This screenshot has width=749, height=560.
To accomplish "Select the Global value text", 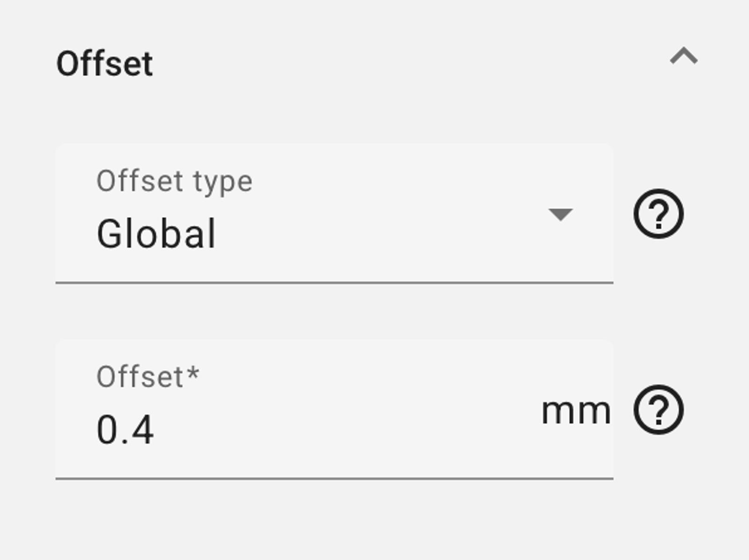I will click(x=156, y=234).
